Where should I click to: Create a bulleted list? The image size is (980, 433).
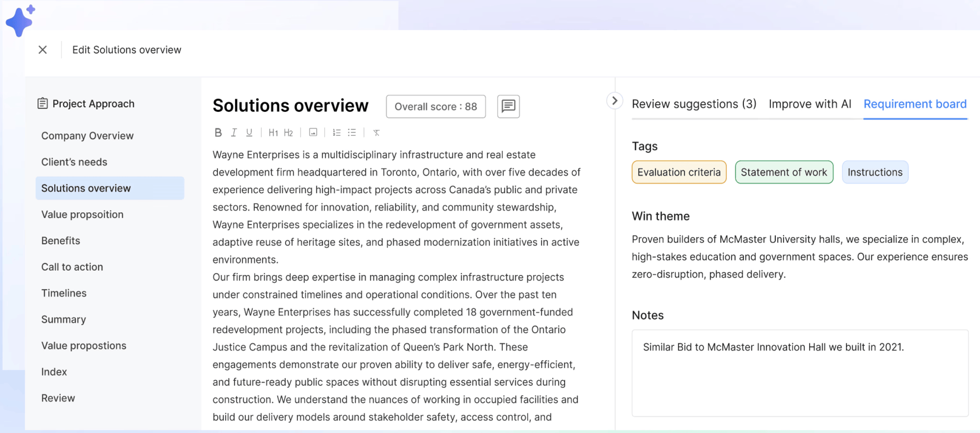click(x=352, y=133)
